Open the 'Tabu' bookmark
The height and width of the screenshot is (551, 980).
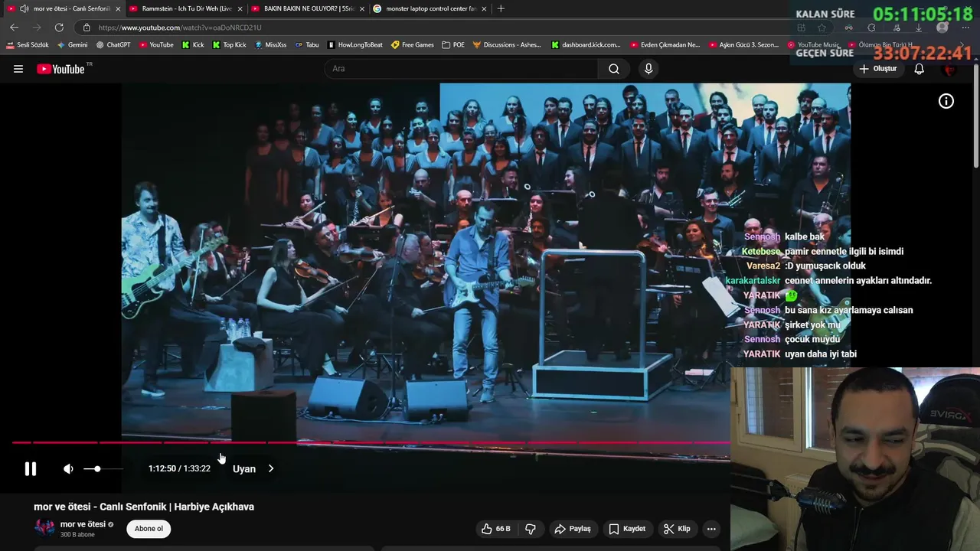[x=307, y=45]
